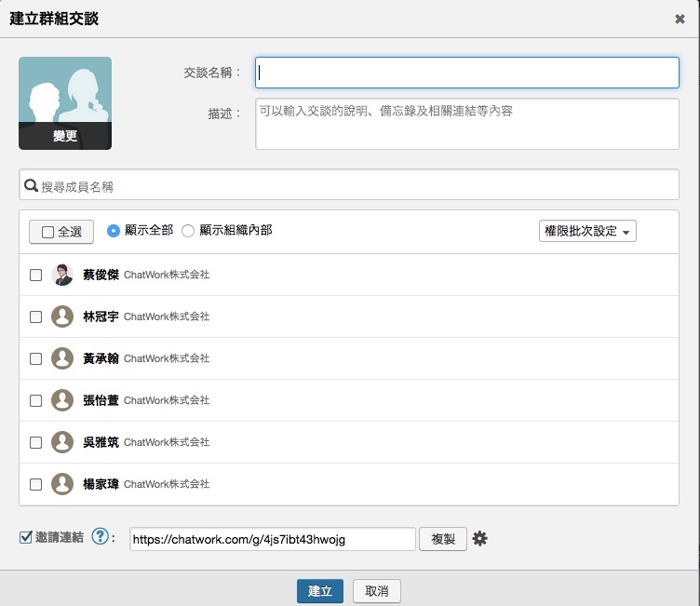700x606 pixels.
Task: Click the 取消 cancel button
Action: tap(377, 591)
